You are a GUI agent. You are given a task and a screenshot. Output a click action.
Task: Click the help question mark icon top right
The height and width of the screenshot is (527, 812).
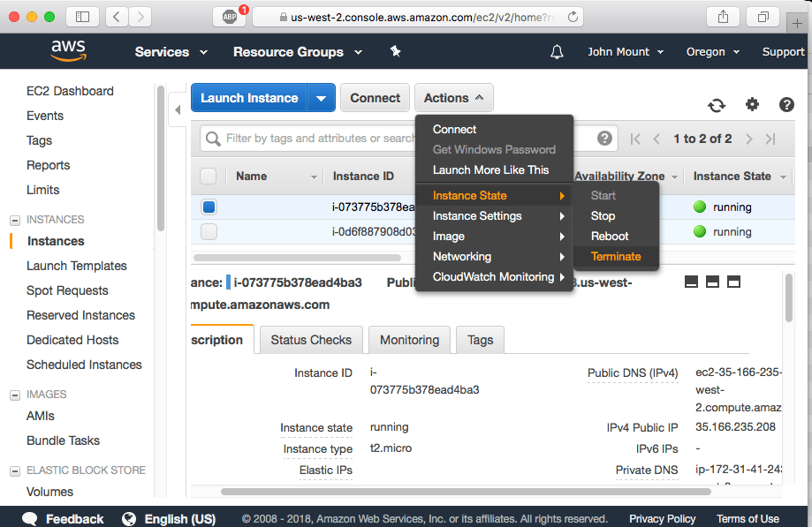click(x=786, y=104)
